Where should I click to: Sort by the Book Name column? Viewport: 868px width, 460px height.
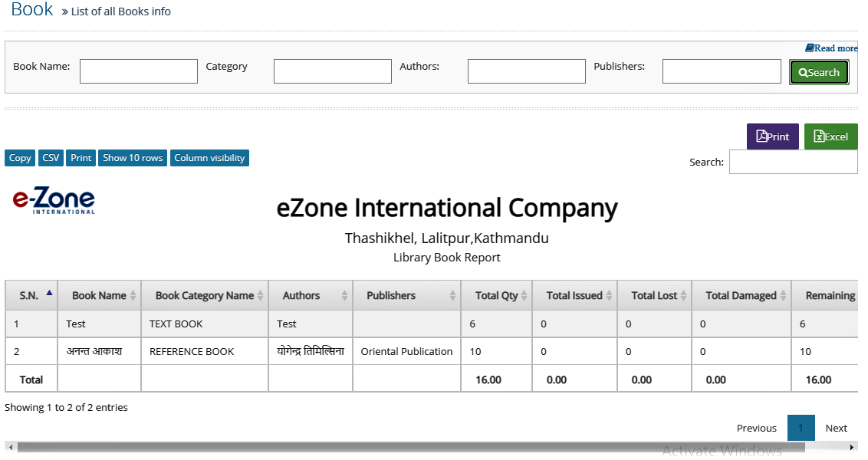pyautogui.click(x=100, y=296)
